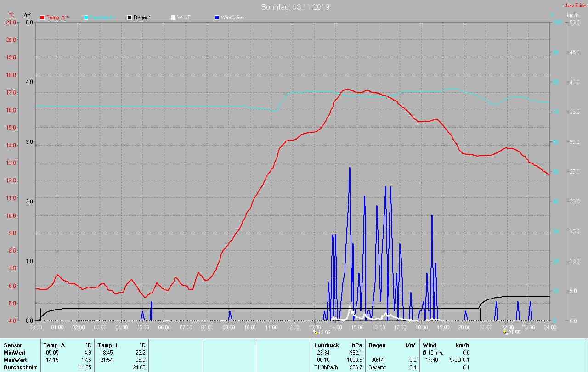Click the black Regen legend swatch

click(130, 17)
